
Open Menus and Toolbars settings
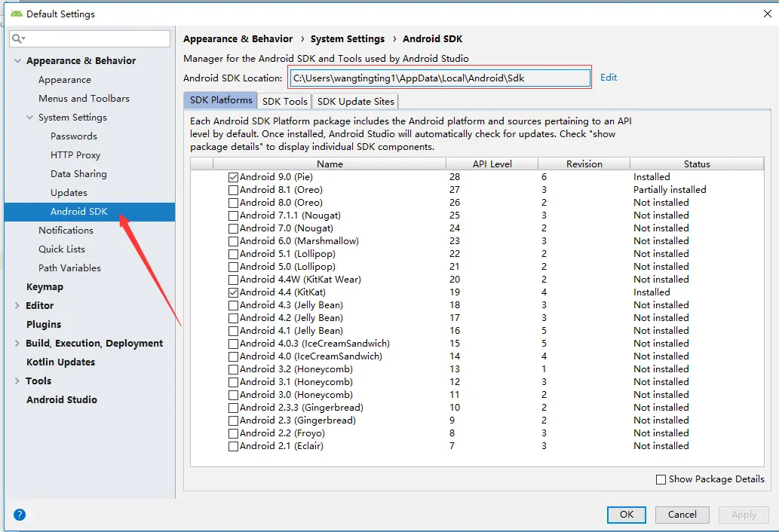pyautogui.click(x=84, y=98)
